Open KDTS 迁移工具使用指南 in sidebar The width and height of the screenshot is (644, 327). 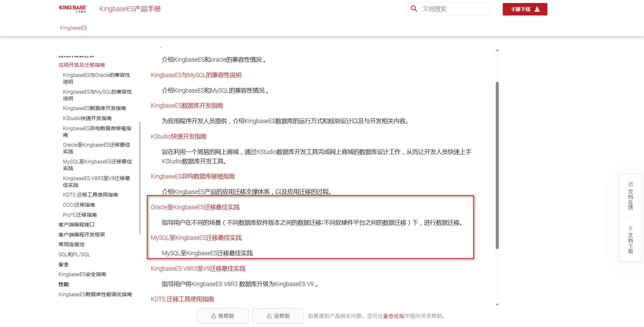coord(90,195)
